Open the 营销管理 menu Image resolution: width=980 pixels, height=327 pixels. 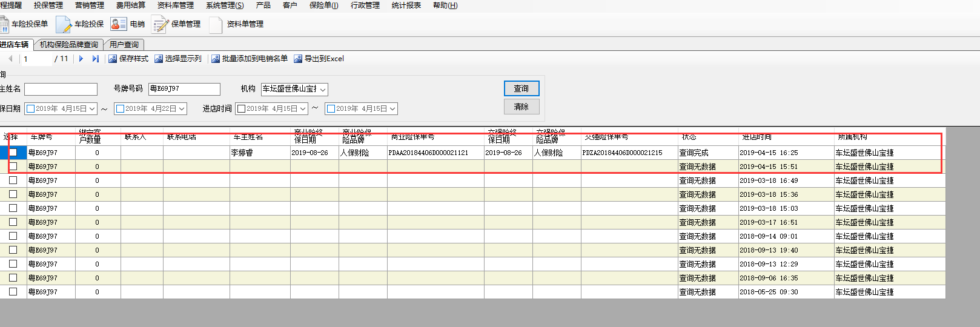click(90, 5)
